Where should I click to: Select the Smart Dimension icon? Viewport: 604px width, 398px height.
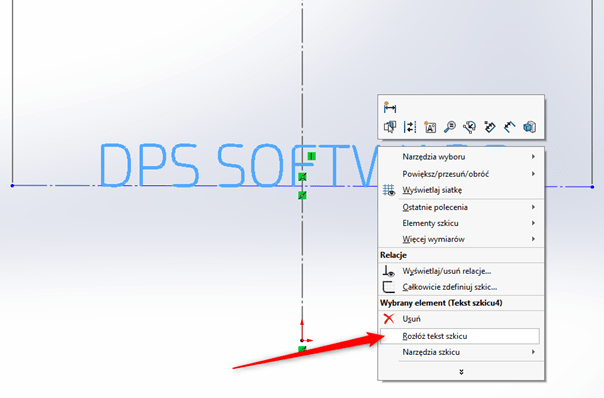pyautogui.click(x=390, y=107)
